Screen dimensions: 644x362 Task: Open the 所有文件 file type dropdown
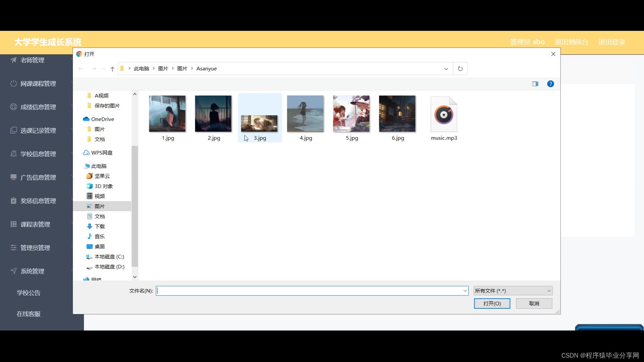pyautogui.click(x=513, y=291)
